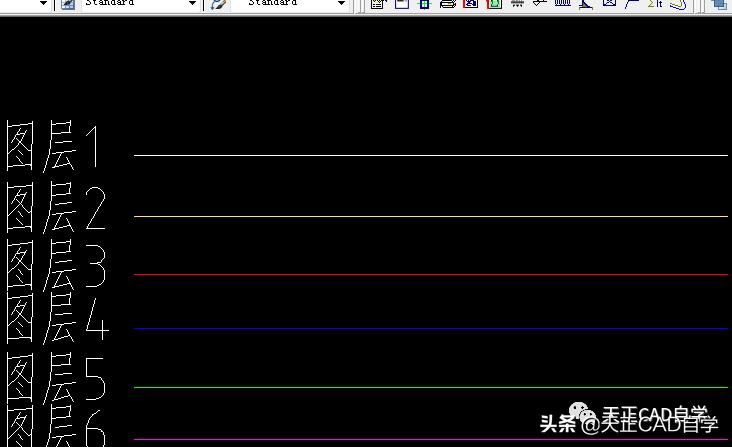Select the red line beside 图层3
Screen dimensions: 732x447
430,274
